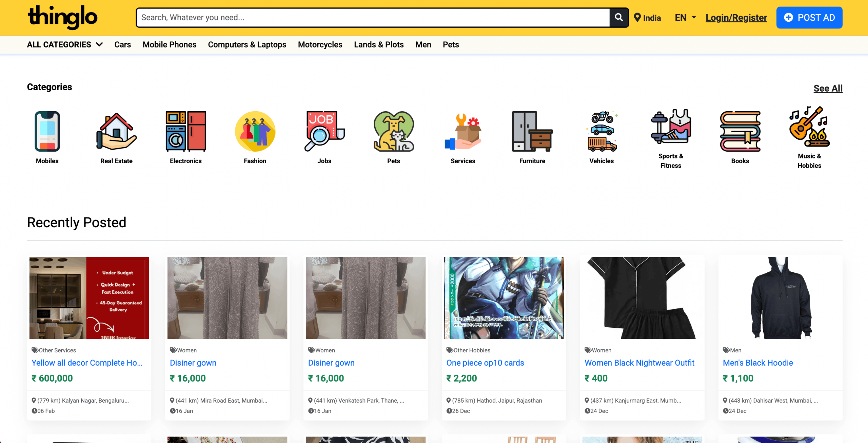Open the Login/Register link
This screenshot has height=443, width=868.
pyautogui.click(x=736, y=18)
